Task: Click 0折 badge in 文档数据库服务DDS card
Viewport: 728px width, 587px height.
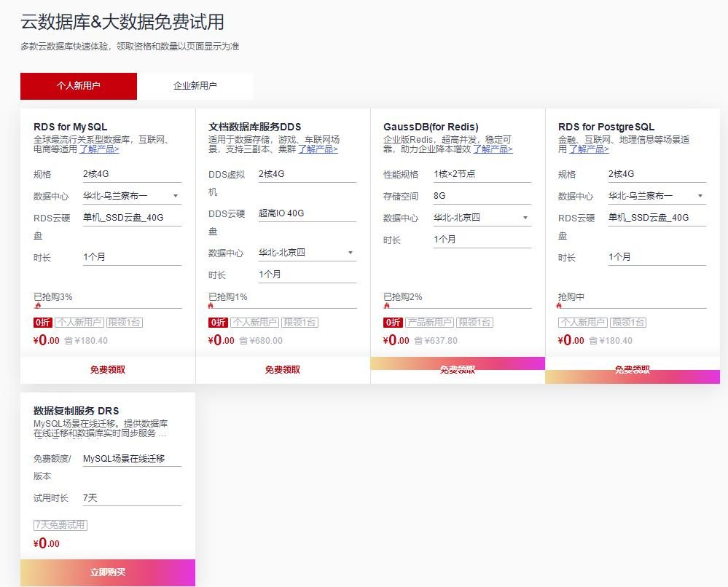Action: pos(218,323)
